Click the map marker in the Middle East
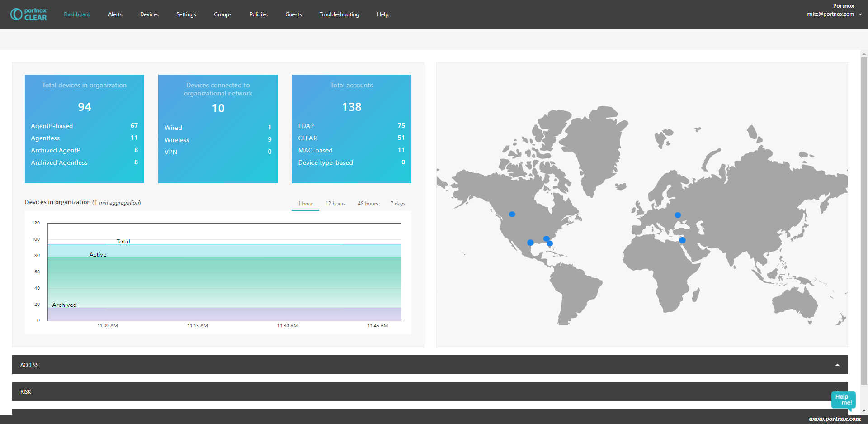This screenshot has width=868, height=424. coord(683,240)
